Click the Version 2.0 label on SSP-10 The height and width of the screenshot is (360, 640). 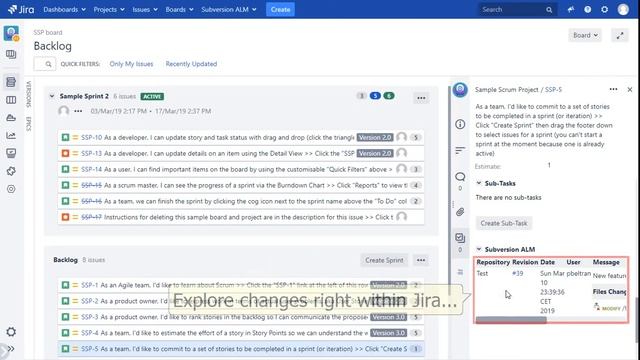375,138
